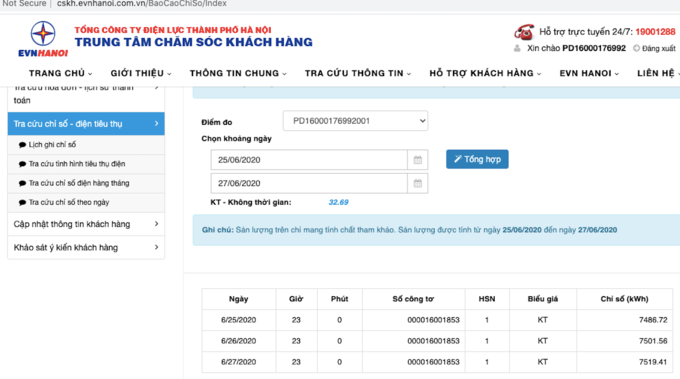
Task: Click KT tariff cell in 6/27/2020 row
Action: tap(543, 362)
